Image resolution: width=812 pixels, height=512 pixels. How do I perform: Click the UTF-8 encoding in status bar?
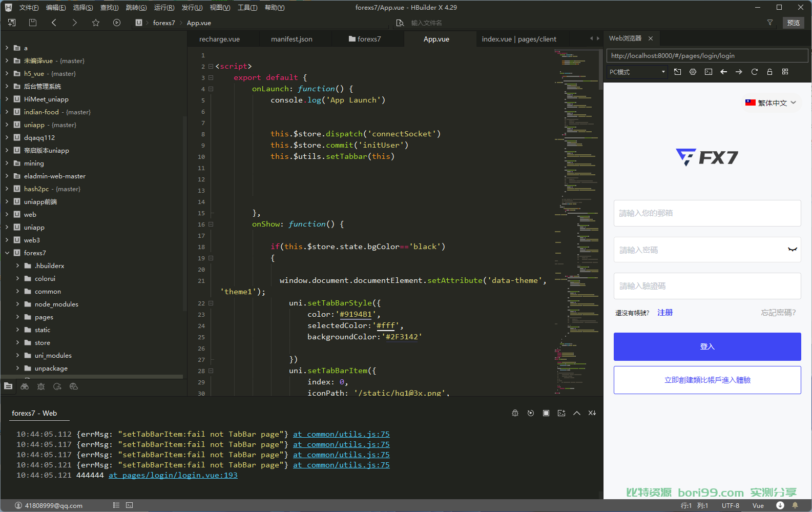coord(731,505)
